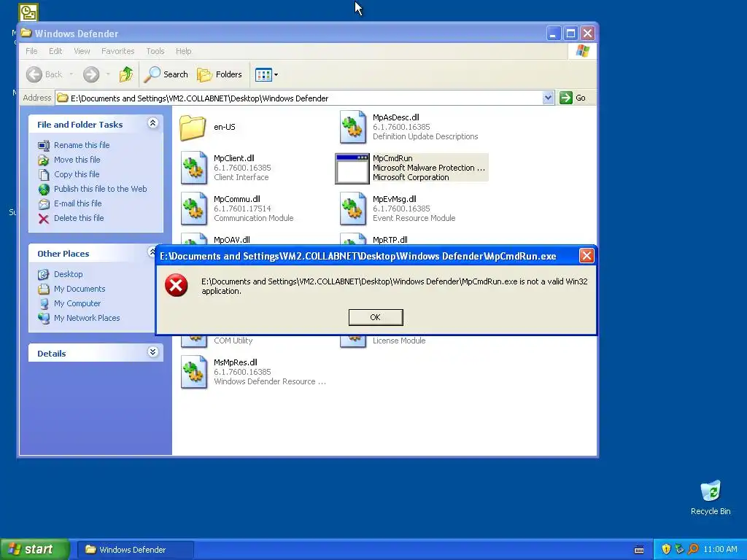Click the Rename this file icon
This screenshot has width=747, height=560.
[44, 145]
